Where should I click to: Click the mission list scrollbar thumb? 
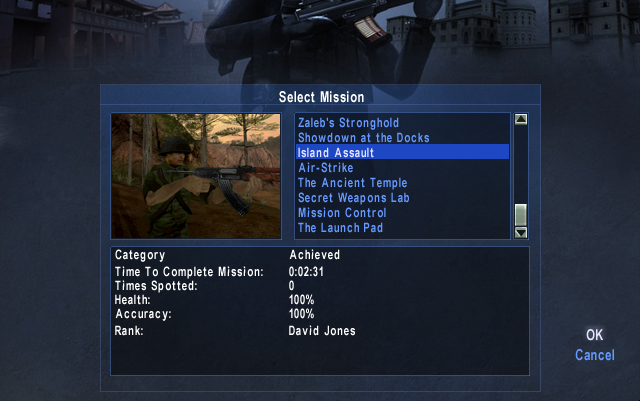(x=520, y=215)
